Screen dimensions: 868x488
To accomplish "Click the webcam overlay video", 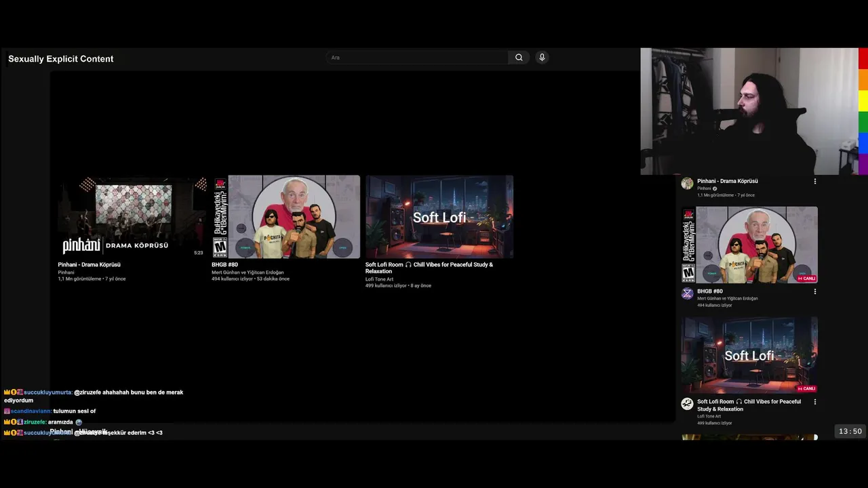I will coord(749,111).
